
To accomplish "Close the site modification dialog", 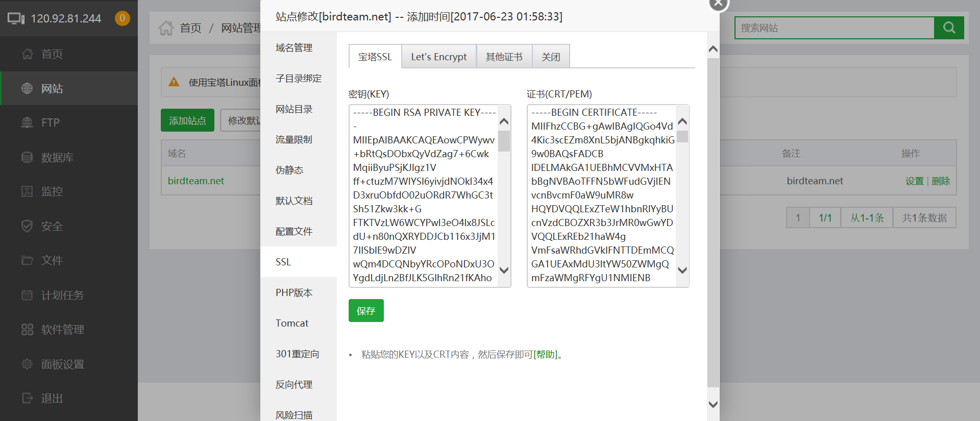I will tap(718, 4).
